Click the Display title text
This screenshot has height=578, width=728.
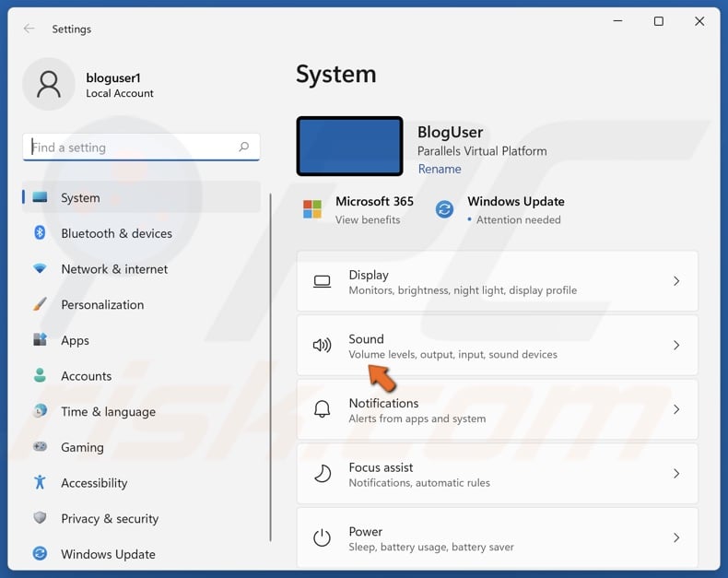point(369,275)
